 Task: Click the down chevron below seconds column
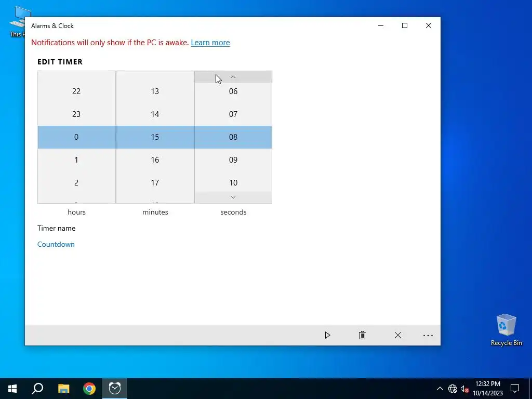click(233, 197)
